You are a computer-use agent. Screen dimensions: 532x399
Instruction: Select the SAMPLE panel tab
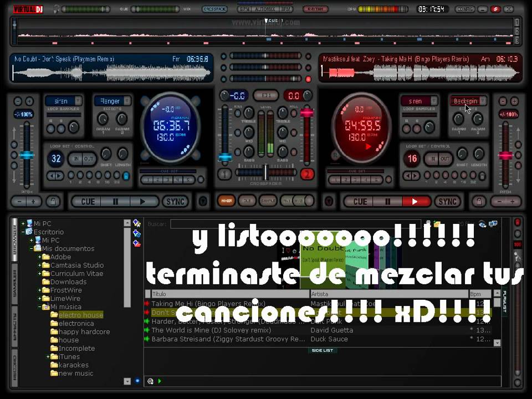(x=268, y=201)
